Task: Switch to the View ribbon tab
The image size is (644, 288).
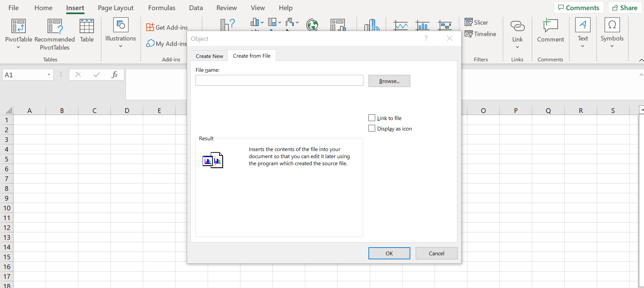Action: pyautogui.click(x=258, y=8)
